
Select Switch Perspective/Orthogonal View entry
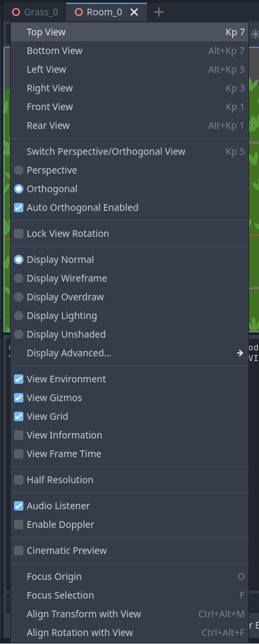tap(129, 151)
